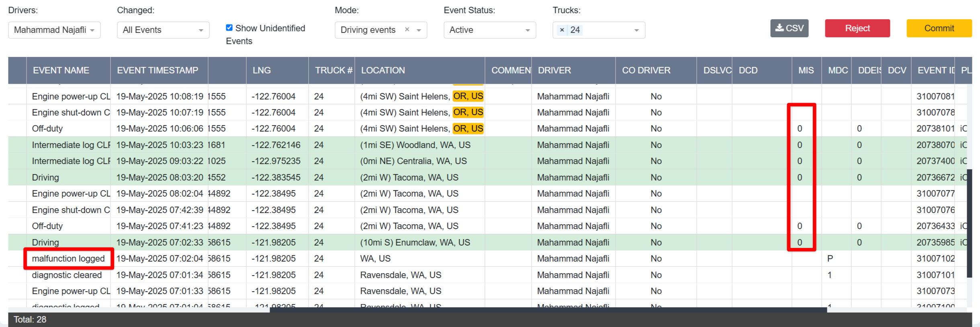
Task: Click the MDC column header
Action: point(837,70)
